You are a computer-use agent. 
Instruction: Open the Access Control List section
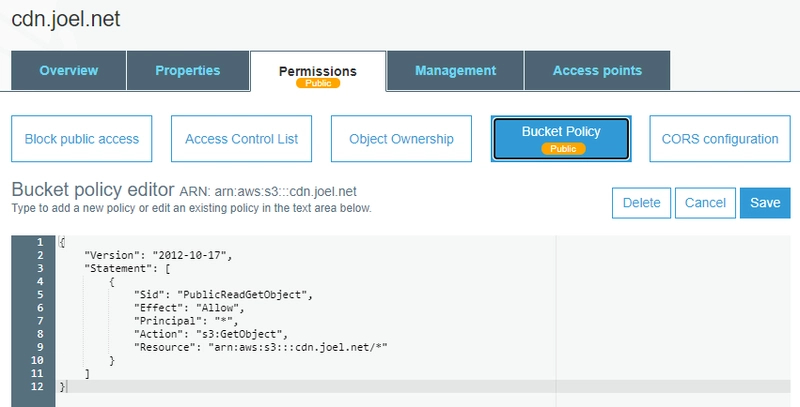tap(241, 139)
